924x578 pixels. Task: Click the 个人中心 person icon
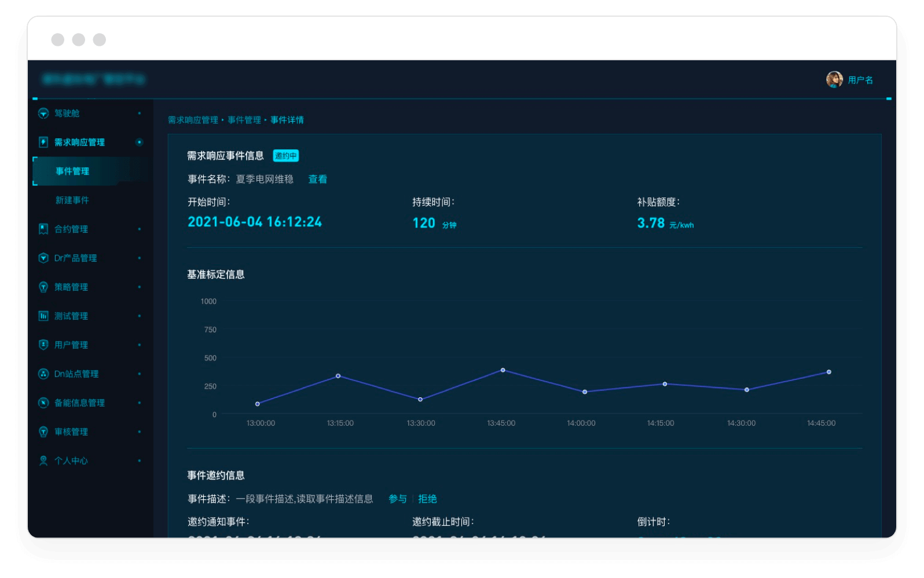click(x=43, y=461)
